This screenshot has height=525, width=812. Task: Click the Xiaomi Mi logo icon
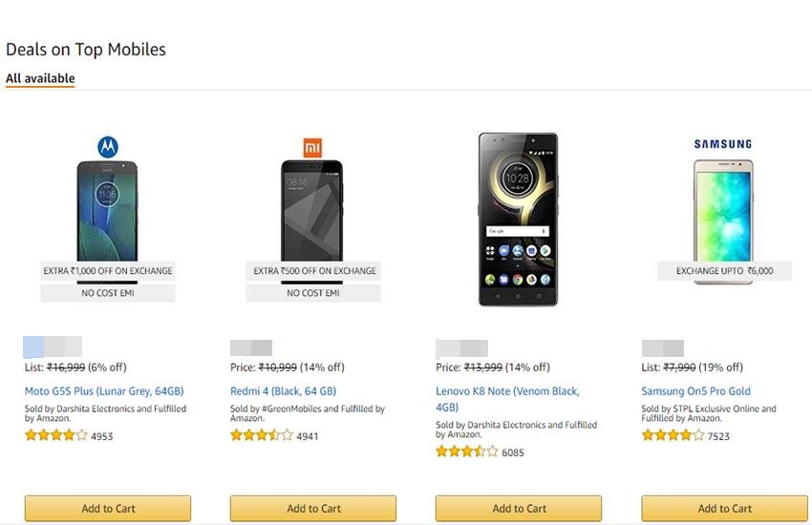[x=313, y=147]
